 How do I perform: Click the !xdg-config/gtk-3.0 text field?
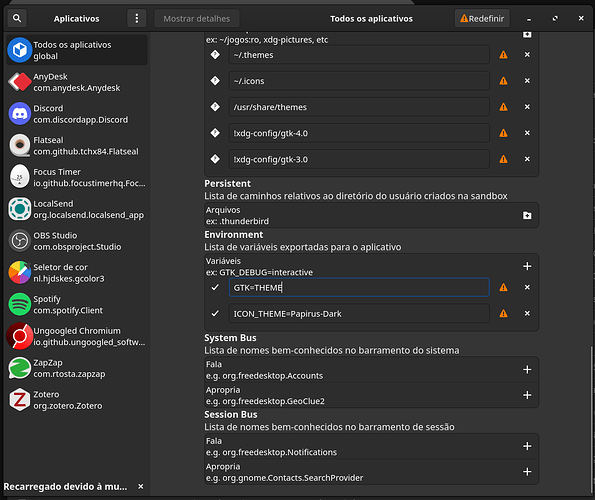[x=359, y=159]
